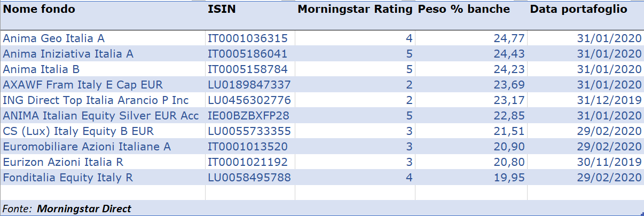The width and height of the screenshot is (644, 216).
Task: Click the Eurizon Azioni Italia R name
Action: (x=64, y=162)
